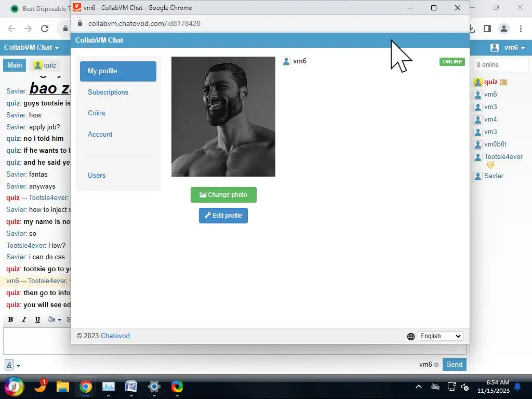Click the Bold formatting button
Viewport: 532px width, 399px height.
tap(10, 320)
